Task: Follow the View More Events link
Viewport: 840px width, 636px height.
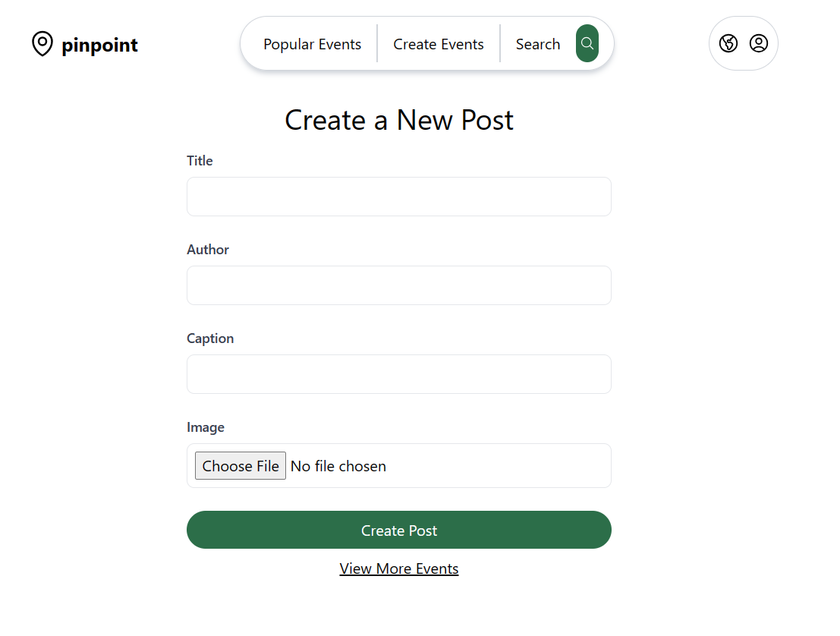Action: pos(399,568)
